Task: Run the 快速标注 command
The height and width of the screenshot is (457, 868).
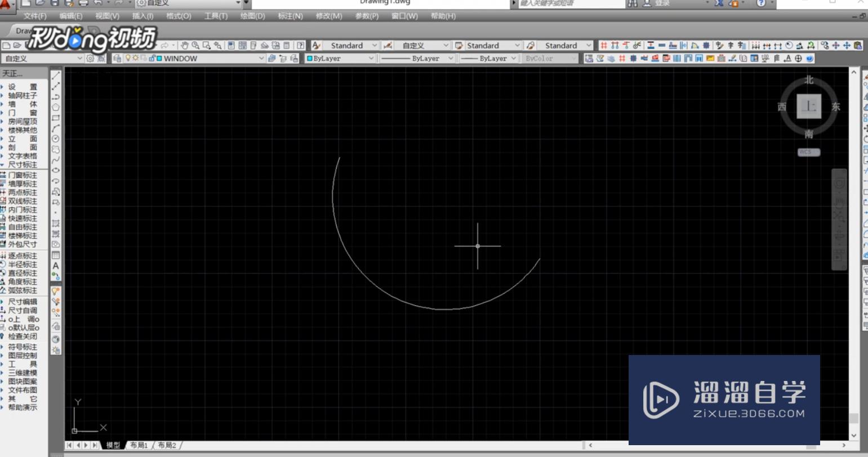Action: pos(23,218)
